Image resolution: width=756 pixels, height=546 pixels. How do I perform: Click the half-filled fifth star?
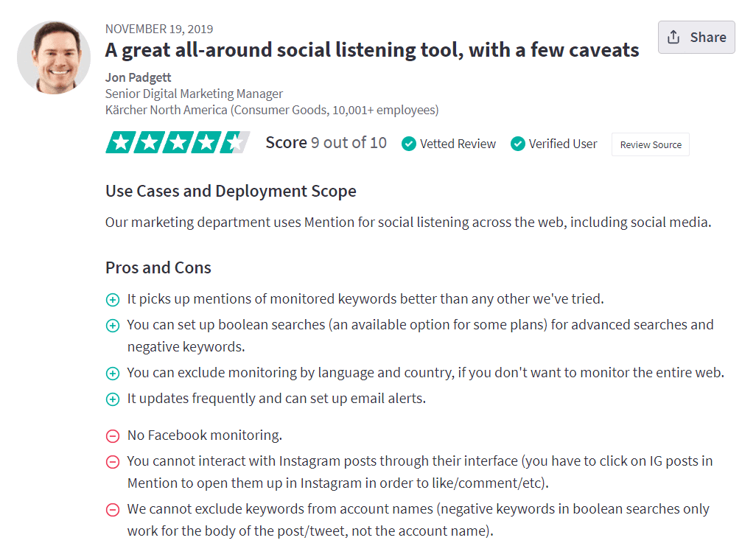235,142
